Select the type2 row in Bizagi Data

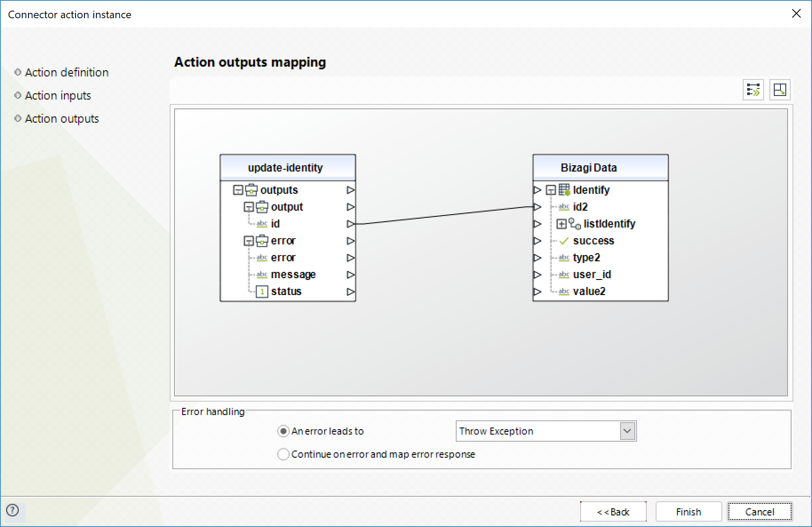click(x=601, y=258)
